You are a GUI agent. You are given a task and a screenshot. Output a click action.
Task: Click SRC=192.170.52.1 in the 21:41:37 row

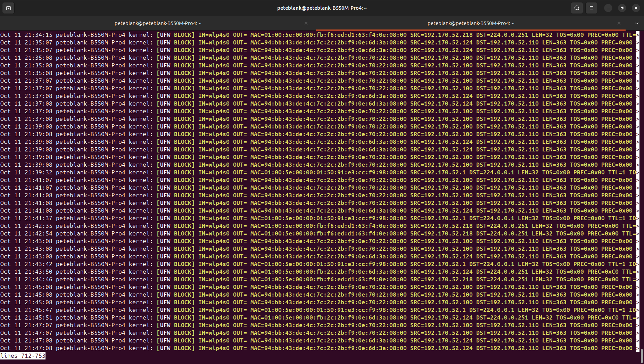[x=438, y=218]
